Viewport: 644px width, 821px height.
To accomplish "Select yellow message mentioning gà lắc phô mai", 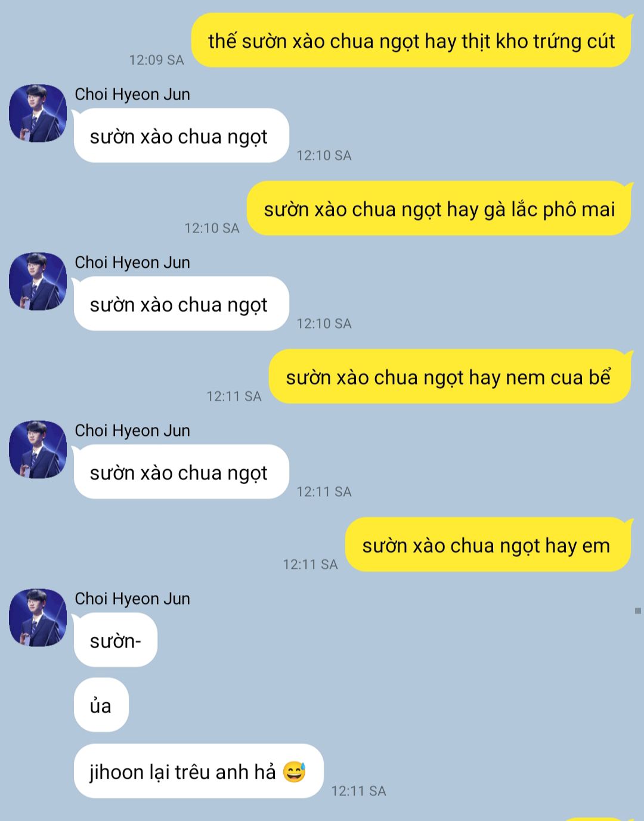I will 439,209.
